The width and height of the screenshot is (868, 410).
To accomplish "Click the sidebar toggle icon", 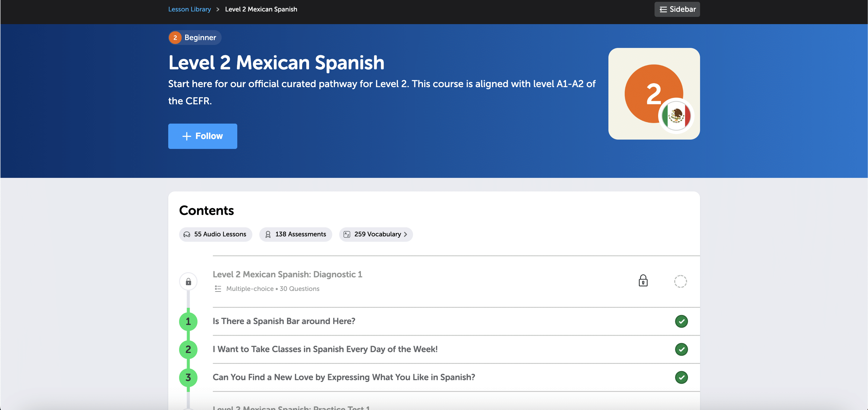I will click(663, 9).
